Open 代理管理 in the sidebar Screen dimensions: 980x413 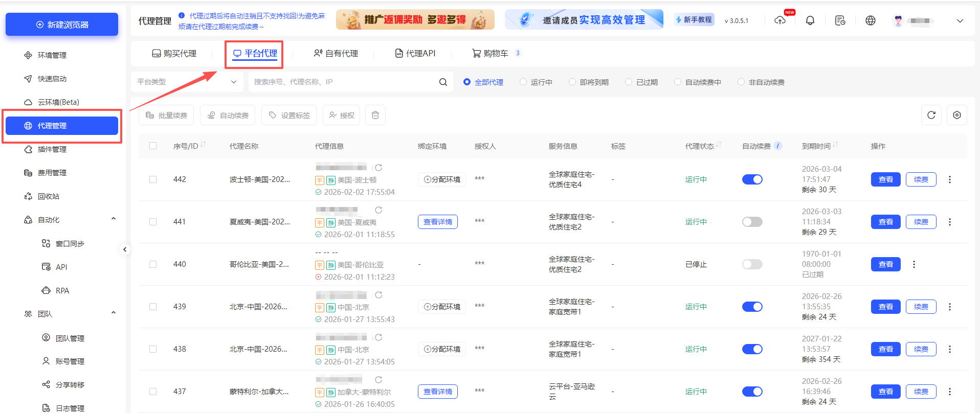pyautogui.click(x=62, y=126)
